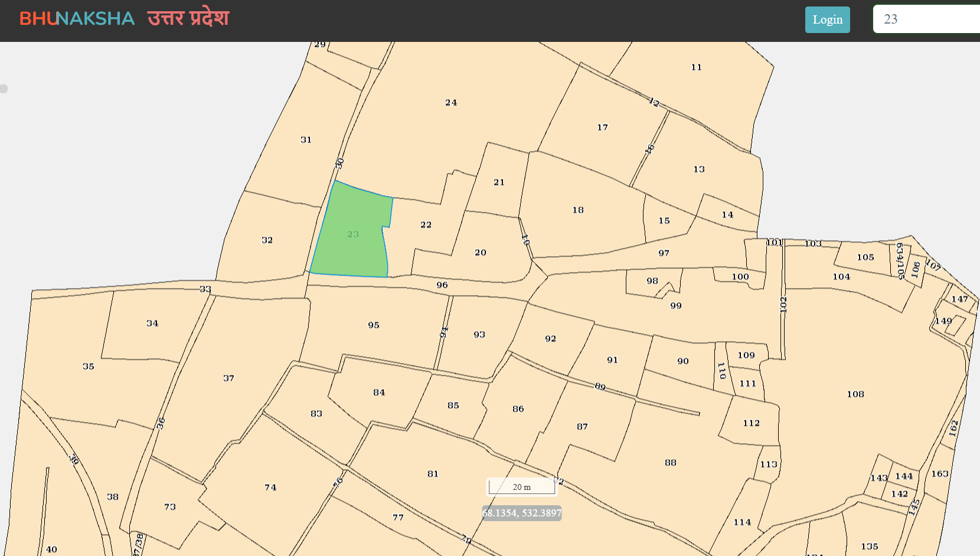Image resolution: width=980 pixels, height=556 pixels.
Task: Click the BHUNAKSHA logo
Action: [77, 19]
